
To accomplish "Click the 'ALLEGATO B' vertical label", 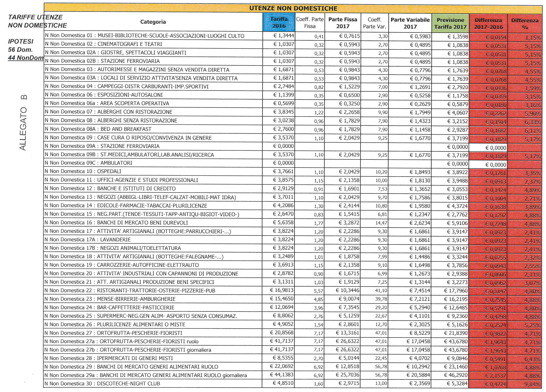I will coord(23,123).
